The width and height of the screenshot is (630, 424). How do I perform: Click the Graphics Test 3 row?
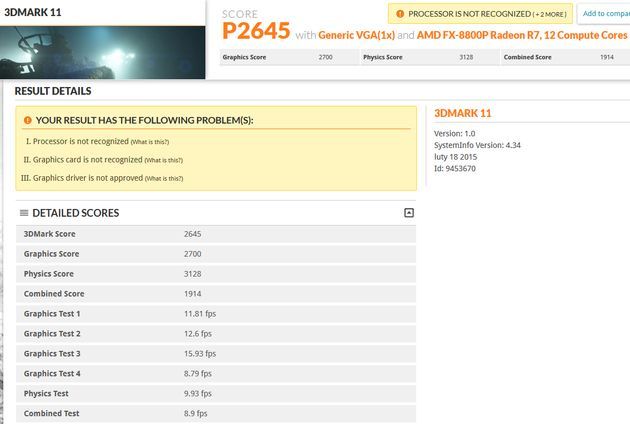(x=216, y=354)
